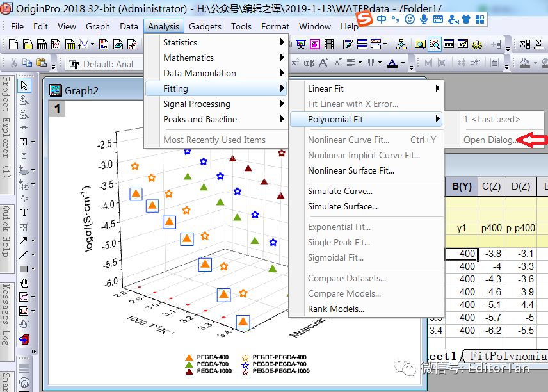Choose Peaks and Baseline menu entry
The image size is (548, 392).
(x=216, y=119)
